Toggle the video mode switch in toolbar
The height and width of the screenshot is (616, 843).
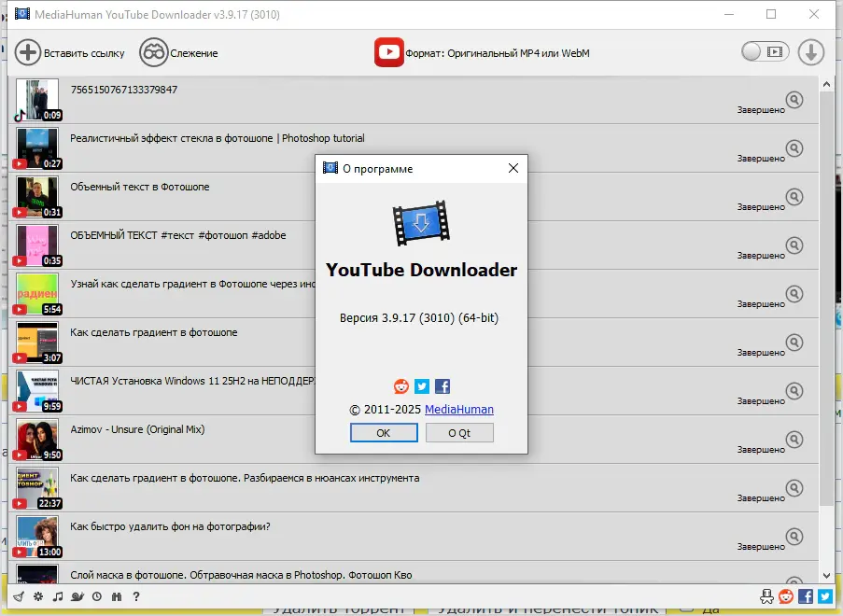pyautogui.click(x=765, y=51)
